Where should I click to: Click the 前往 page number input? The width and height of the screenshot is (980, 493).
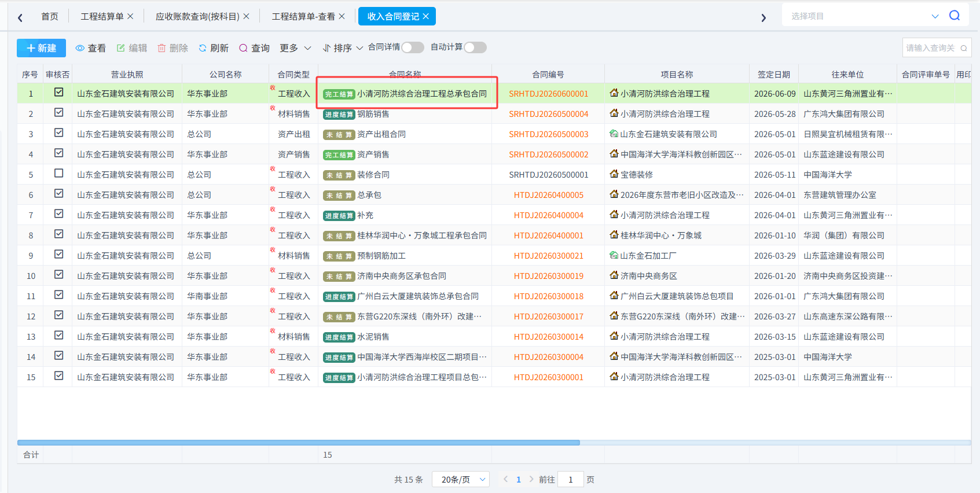click(x=570, y=479)
